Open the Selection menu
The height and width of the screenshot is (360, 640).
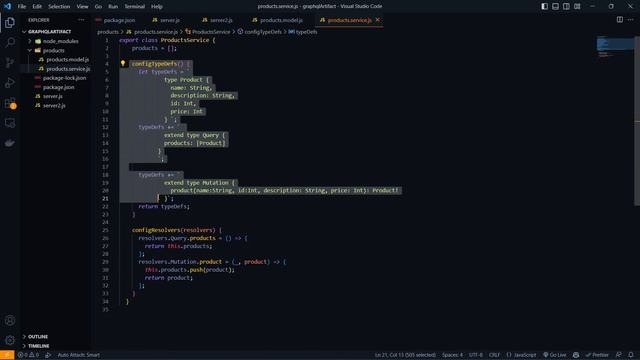click(59, 7)
